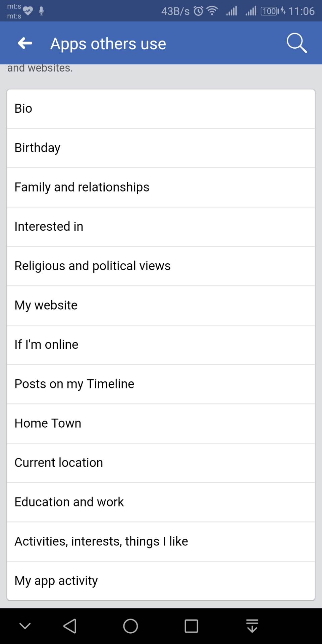Choose Posts on my Timeline
The width and height of the screenshot is (322, 644).
[x=161, y=384]
